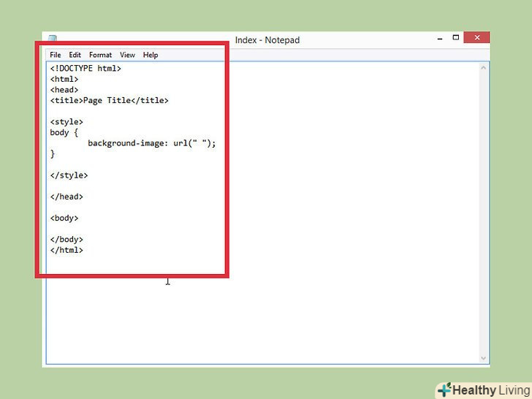This screenshot has height=399, width=532.
Task: Click on the closing style tag line
Action: 69,175
